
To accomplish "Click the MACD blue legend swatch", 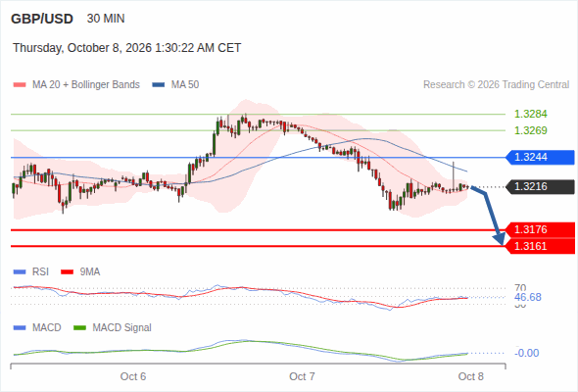I will coord(20,328).
